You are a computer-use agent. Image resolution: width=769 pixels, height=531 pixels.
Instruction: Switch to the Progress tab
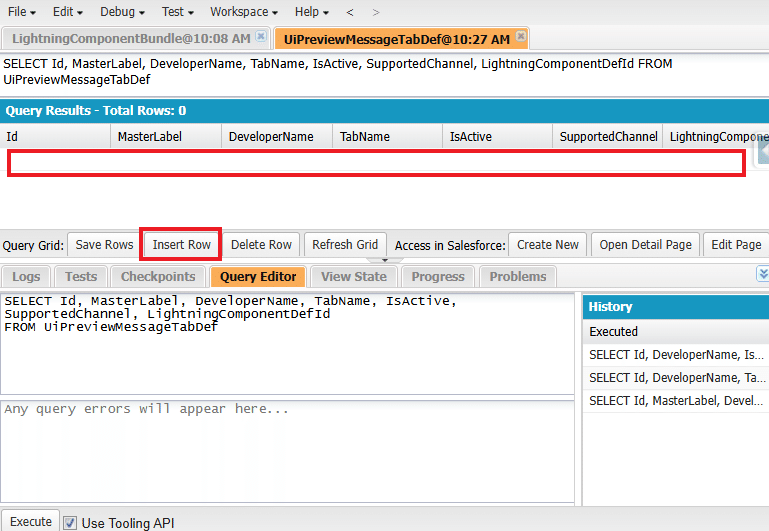point(438,277)
